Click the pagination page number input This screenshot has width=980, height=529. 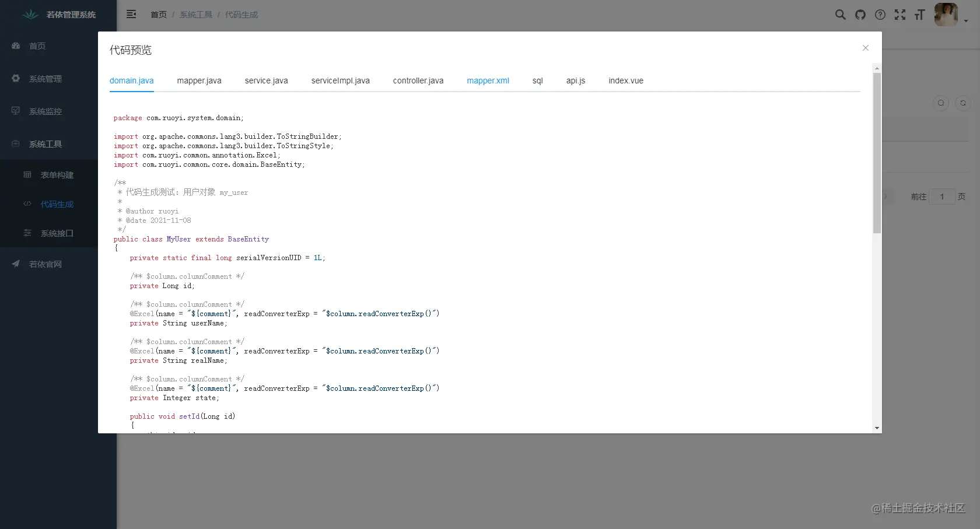click(942, 197)
